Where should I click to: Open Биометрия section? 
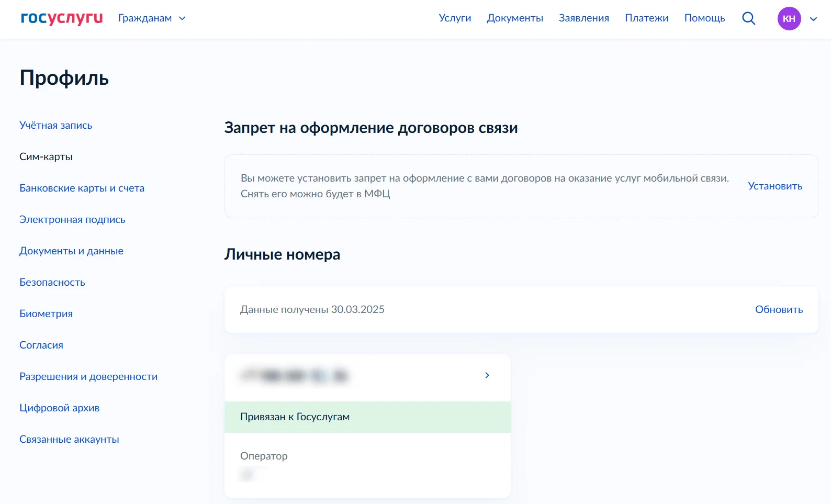coord(46,313)
